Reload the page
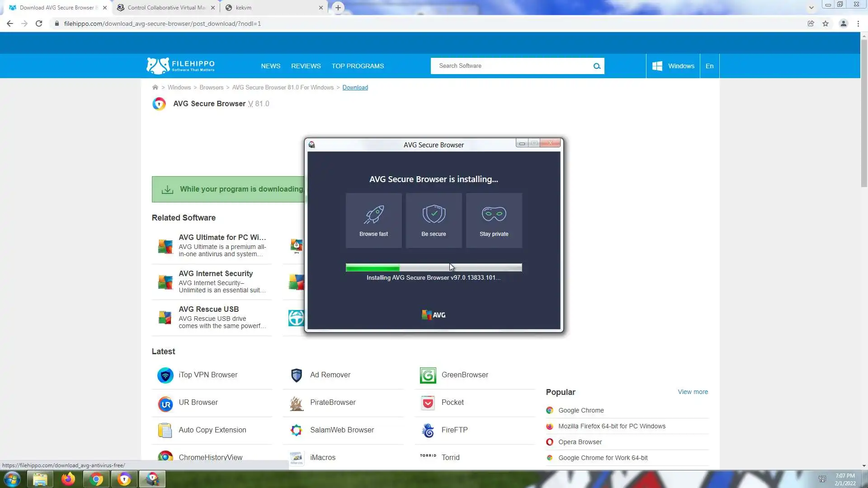The image size is (868, 488). [39, 23]
